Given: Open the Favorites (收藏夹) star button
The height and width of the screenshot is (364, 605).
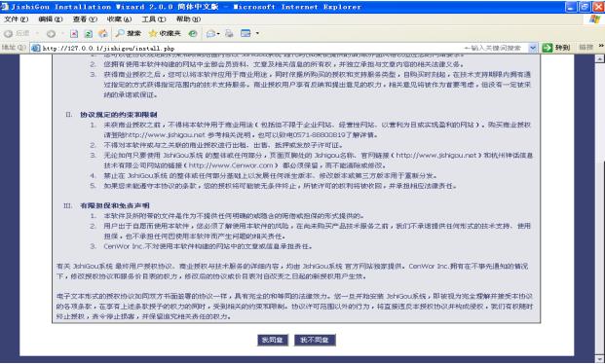Looking at the screenshot, I should click(165, 33).
